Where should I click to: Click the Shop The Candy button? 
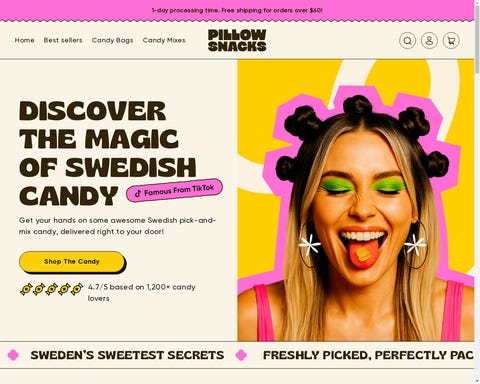pyautogui.click(x=72, y=262)
